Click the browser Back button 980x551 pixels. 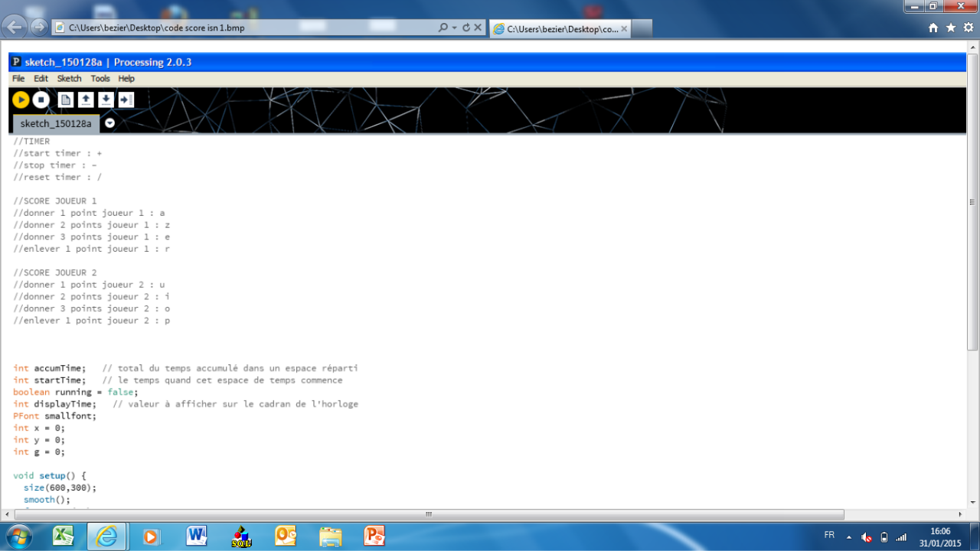click(x=14, y=28)
